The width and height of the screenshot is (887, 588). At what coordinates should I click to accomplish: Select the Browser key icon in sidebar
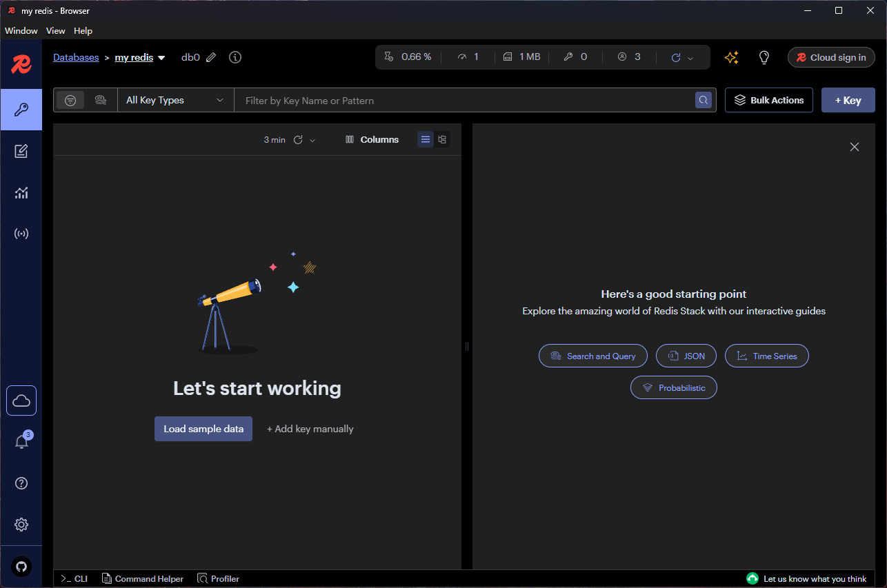(21, 110)
